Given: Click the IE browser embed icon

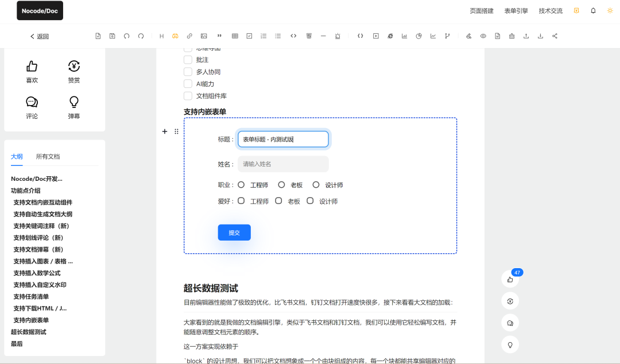Looking at the screenshot, I should pyautogui.click(x=390, y=36).
